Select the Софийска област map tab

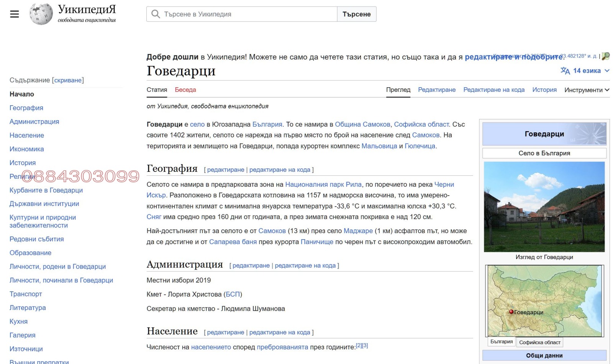coord(539,343)
